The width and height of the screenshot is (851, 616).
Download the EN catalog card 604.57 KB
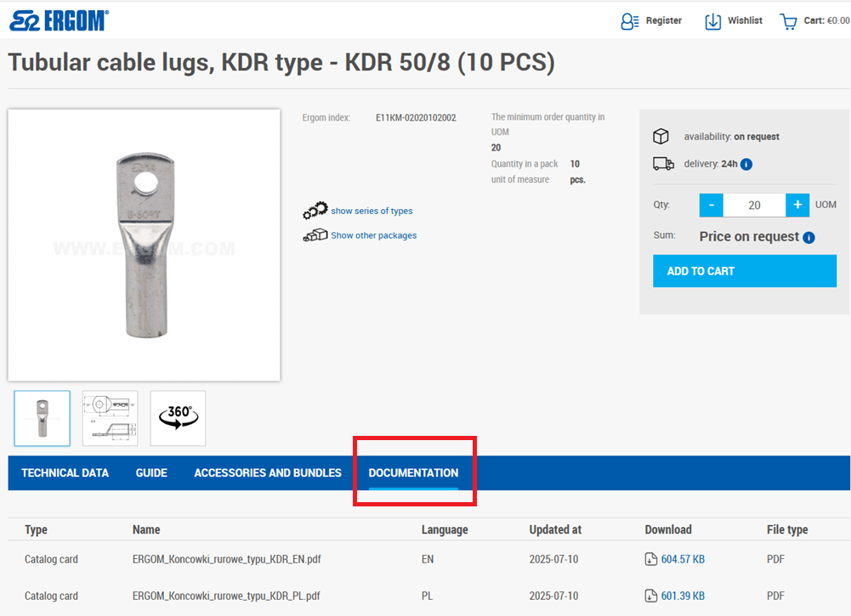(x=675, y=559)
